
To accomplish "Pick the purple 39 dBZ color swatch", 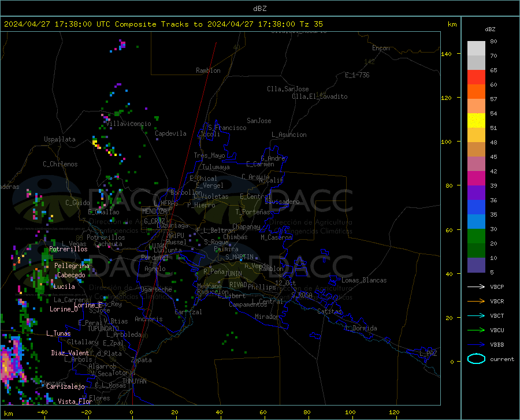I will [476, 192].
